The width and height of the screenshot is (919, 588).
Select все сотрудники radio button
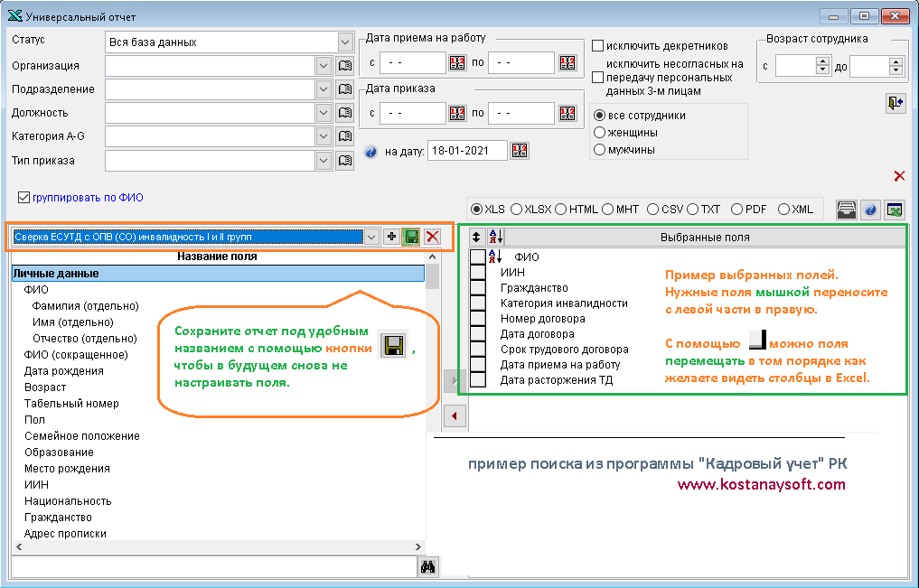pyautogui.click(x=599, y=116)
